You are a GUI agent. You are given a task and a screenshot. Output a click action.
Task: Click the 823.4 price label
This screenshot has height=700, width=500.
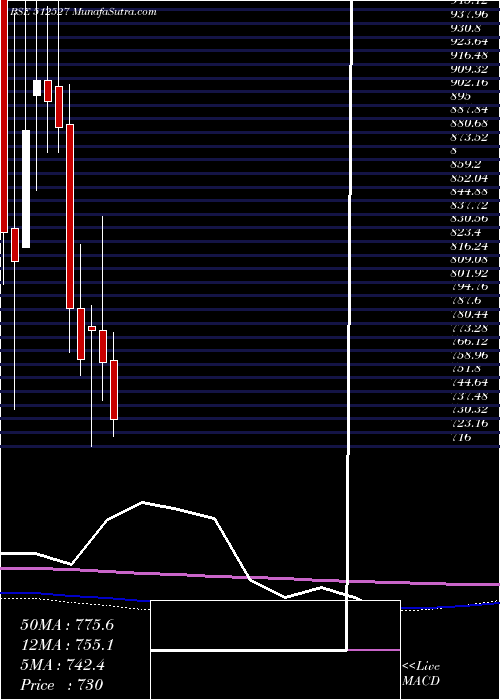(x=464, y=232)
